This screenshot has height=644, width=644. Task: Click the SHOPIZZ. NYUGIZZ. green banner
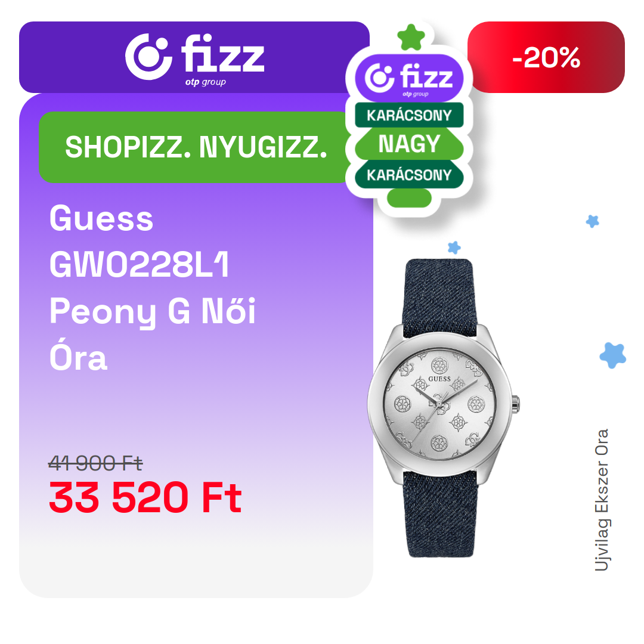[x=195, y=147]
